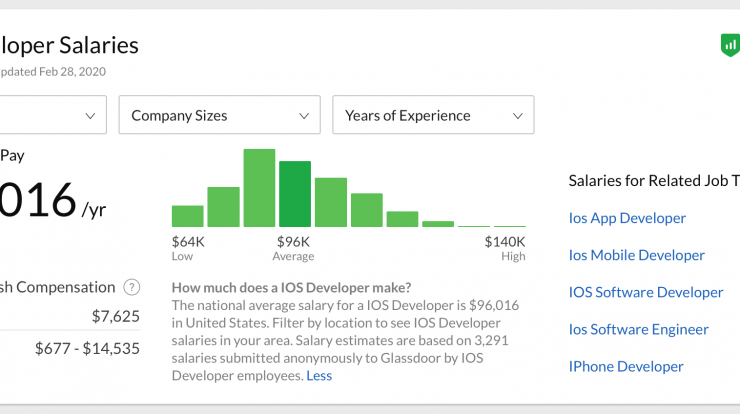The image size is (740, 414).
Task: Open the Ios App Developer link
Action: 627,218
